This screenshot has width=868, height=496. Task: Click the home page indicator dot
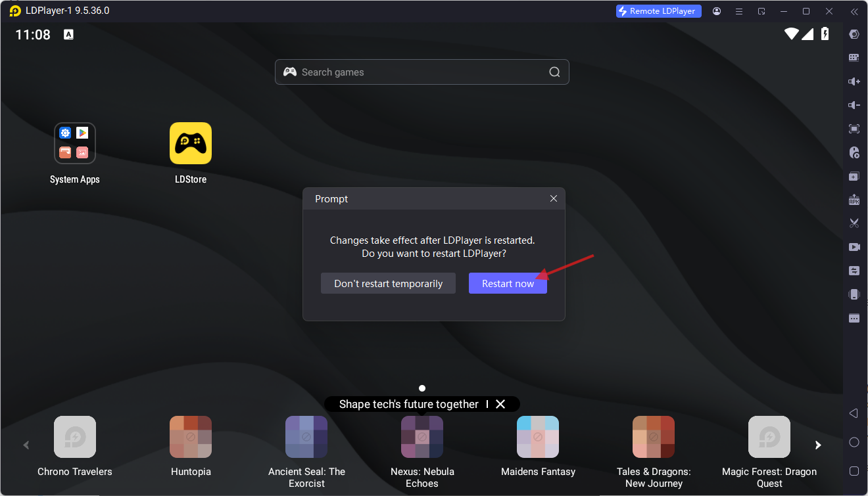tap(422, 388)
